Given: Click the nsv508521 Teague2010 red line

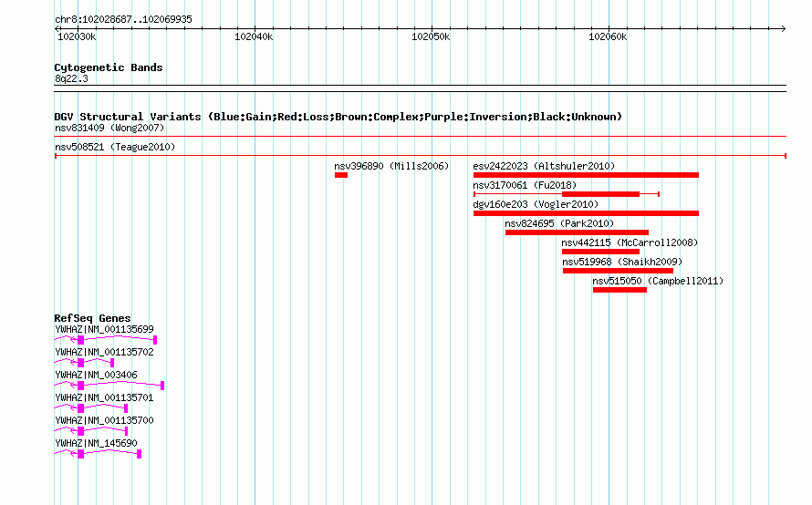Looking at the screenshot, I should coord(420,156).
